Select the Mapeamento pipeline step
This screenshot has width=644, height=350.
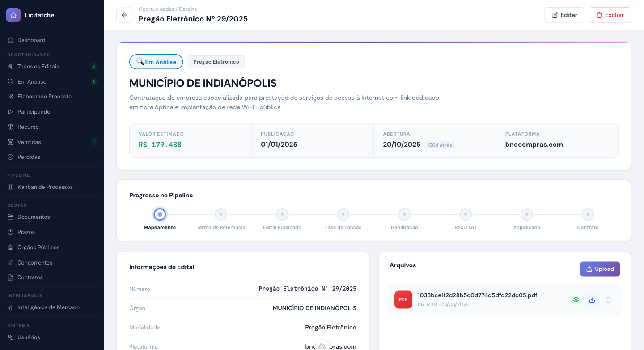pyautogui.click(x=160, y=215)
